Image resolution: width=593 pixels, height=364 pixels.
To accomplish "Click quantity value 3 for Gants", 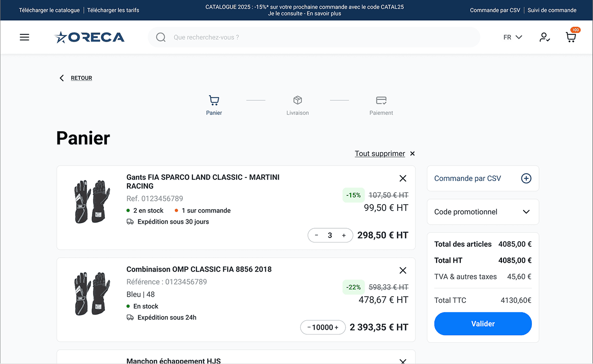I will click(x=330, y=235).
